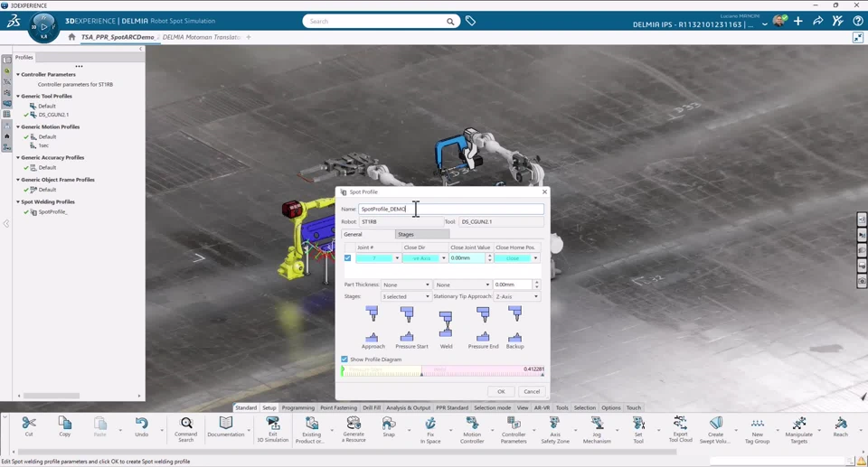
Task: Click the Copy toolbar icon
Action: click(x=65, y=424)
